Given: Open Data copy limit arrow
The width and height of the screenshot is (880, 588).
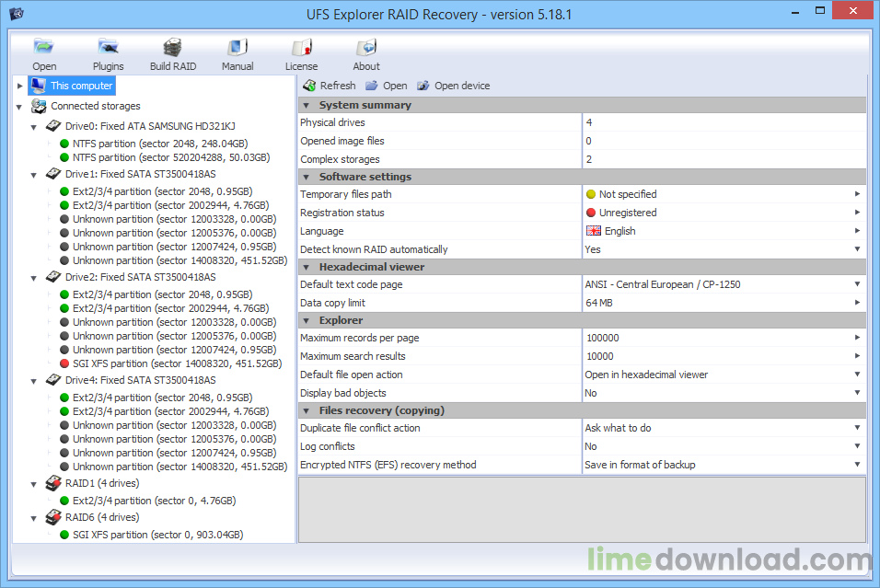Looking at the screenshot, I should click(x=857, y=303).
